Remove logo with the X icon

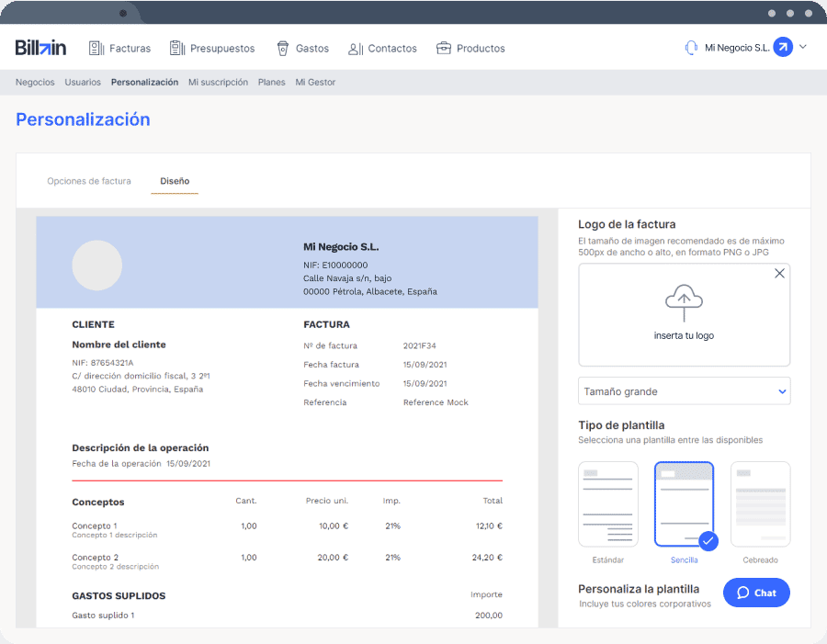click(x=779, y=273)
